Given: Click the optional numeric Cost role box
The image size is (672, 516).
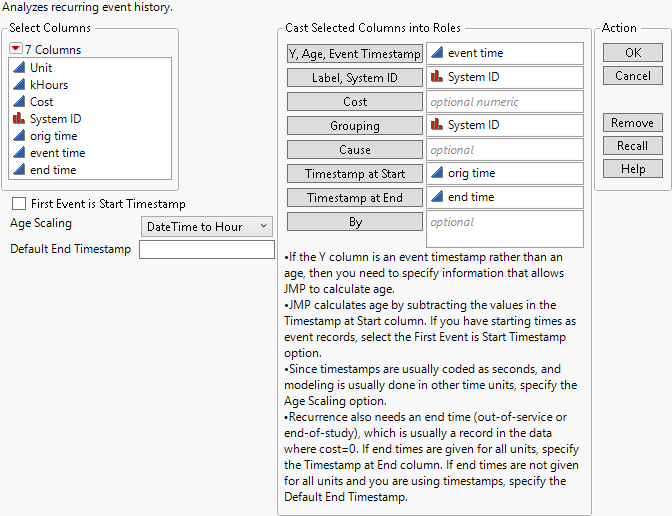Looking at the screenshot, I should pos(504,102).
